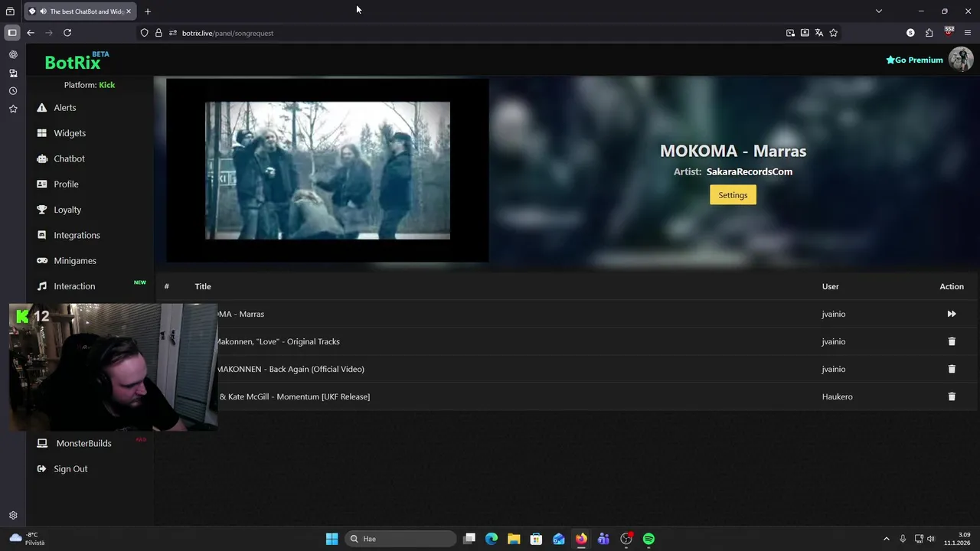Screen dimensions: 980x551
Task: Open the history icon in browser sidebar
Action: click(x=13, y=91)
